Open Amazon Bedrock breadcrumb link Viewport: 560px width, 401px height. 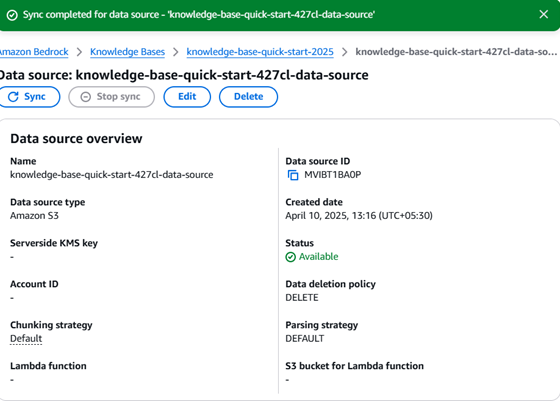pos(34,52)
